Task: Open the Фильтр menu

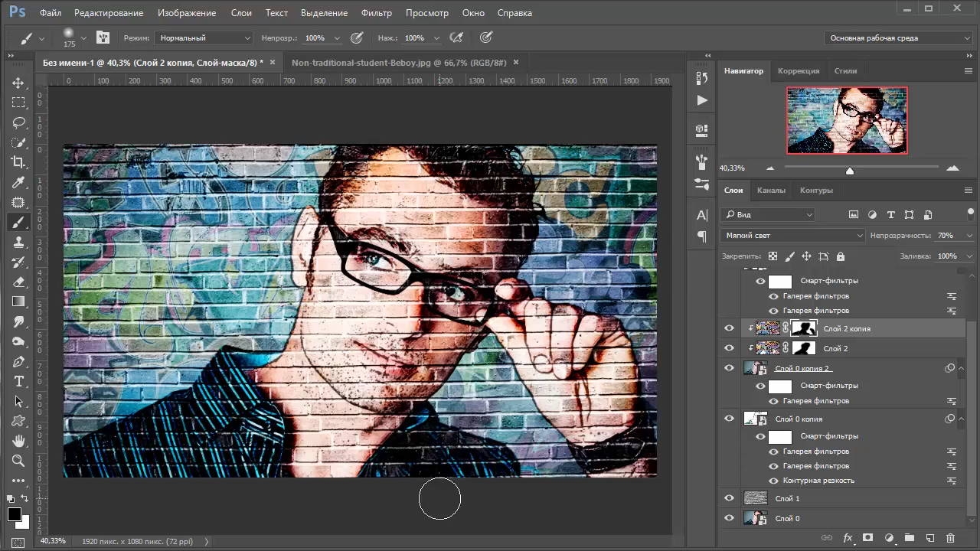Action: (x=375, y=13)
